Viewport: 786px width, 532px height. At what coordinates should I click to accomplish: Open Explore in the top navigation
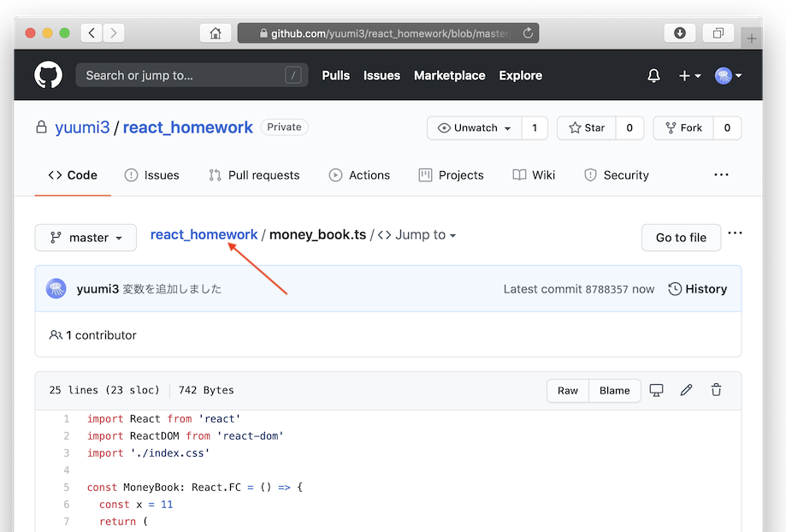pyautogui.click(x=520, y=76)
